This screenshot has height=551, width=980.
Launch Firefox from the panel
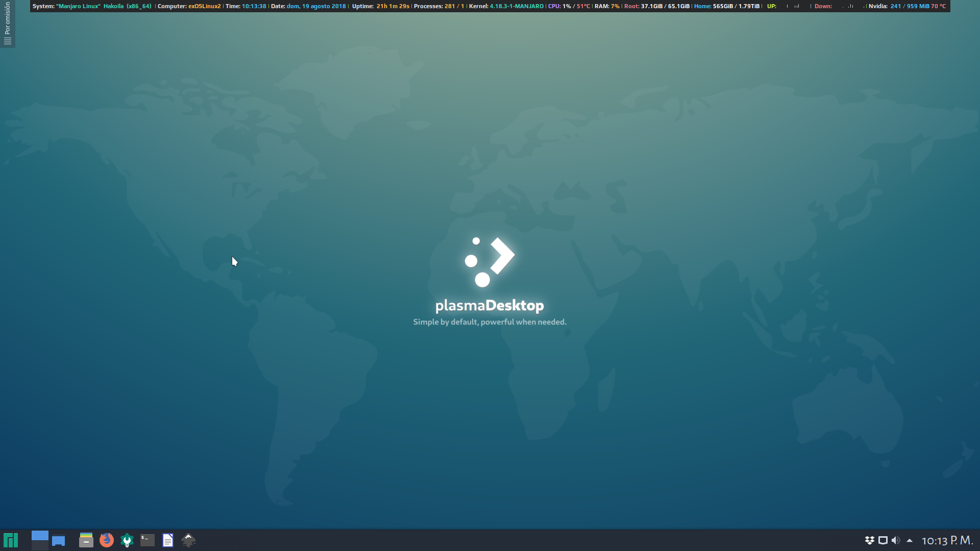pyautogui.click(x=107, y=540)
